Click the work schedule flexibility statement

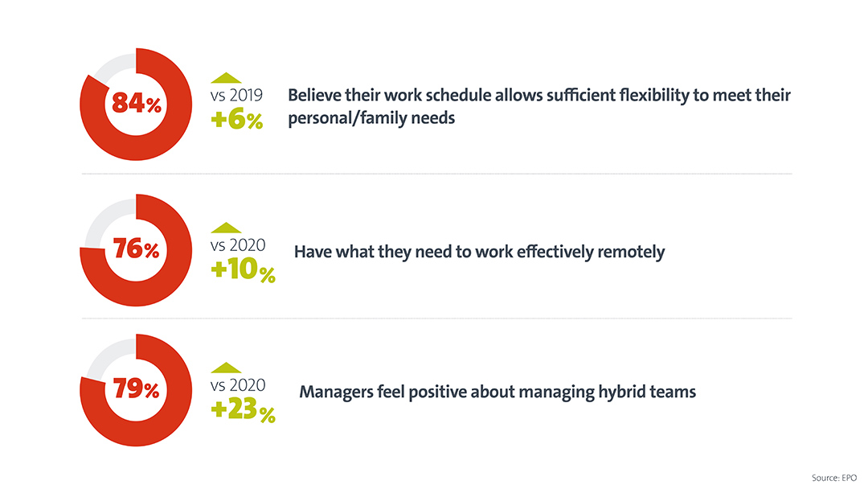pyautogui.click(x=538, y=106)
